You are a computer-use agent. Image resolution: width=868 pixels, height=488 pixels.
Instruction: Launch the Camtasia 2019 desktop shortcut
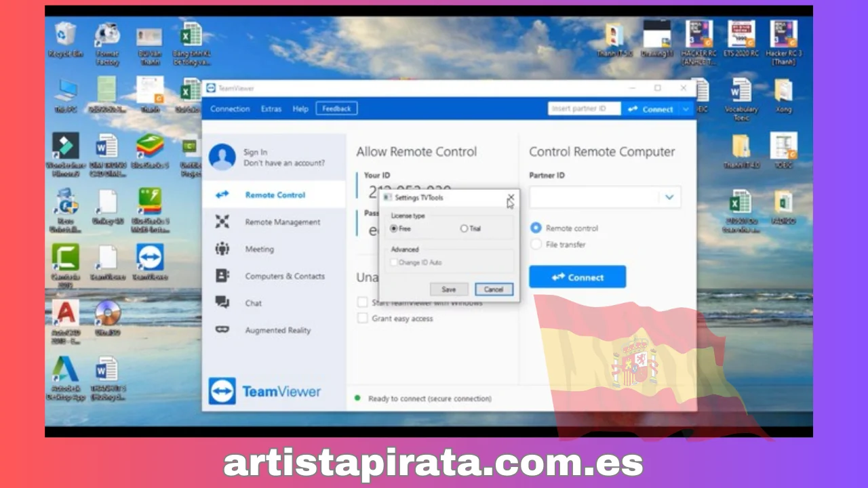click(66, 266)
